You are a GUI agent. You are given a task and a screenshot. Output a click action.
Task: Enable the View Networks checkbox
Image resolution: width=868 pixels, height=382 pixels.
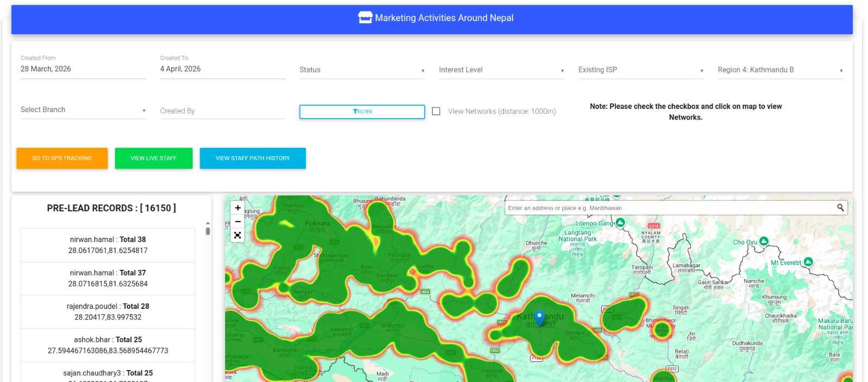tap(436, 111)
